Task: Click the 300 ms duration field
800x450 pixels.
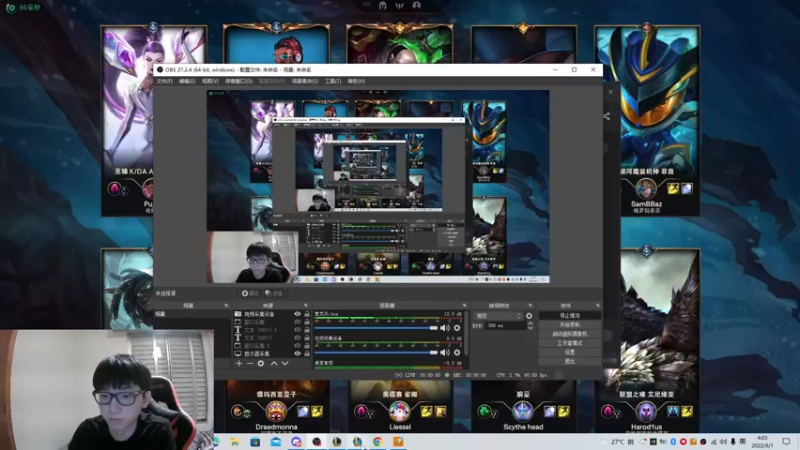Action: [505, 326]
